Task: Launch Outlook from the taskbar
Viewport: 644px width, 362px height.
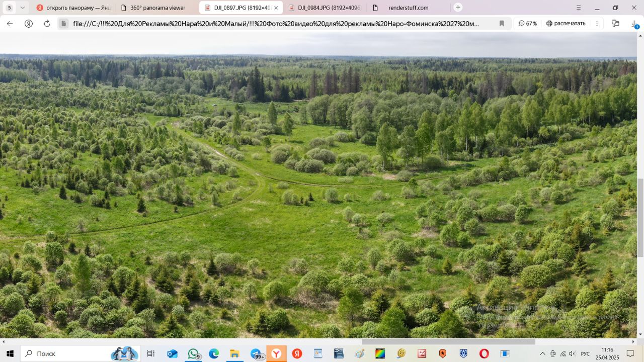Action: (172, 353)
